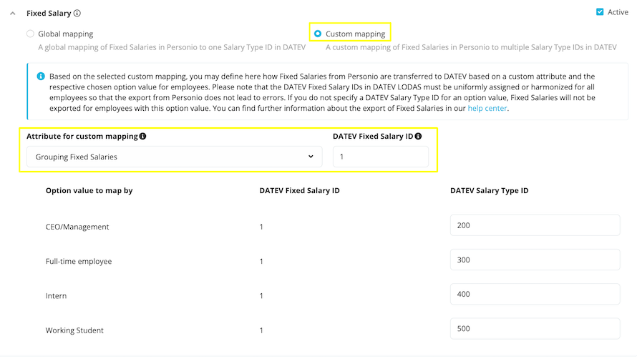The height and width of the screenshot is (364, 637).
Task: Collapse the Fixed Salary section chevron
Action: tap(13, 14)
